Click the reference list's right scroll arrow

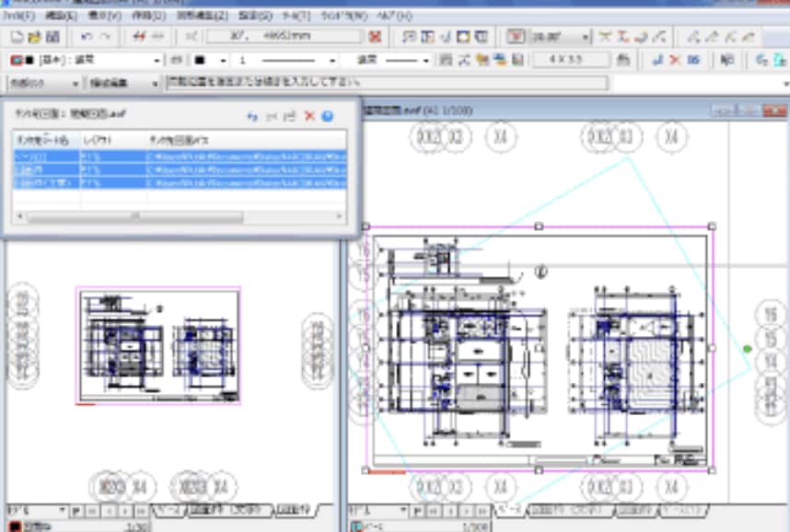pyautogui.click(x=340, y=216)
